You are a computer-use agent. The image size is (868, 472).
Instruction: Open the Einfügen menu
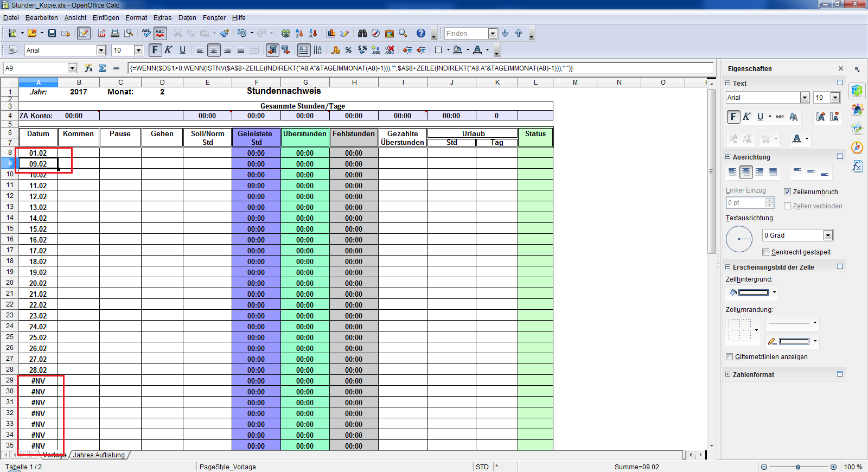click(106, 18)
